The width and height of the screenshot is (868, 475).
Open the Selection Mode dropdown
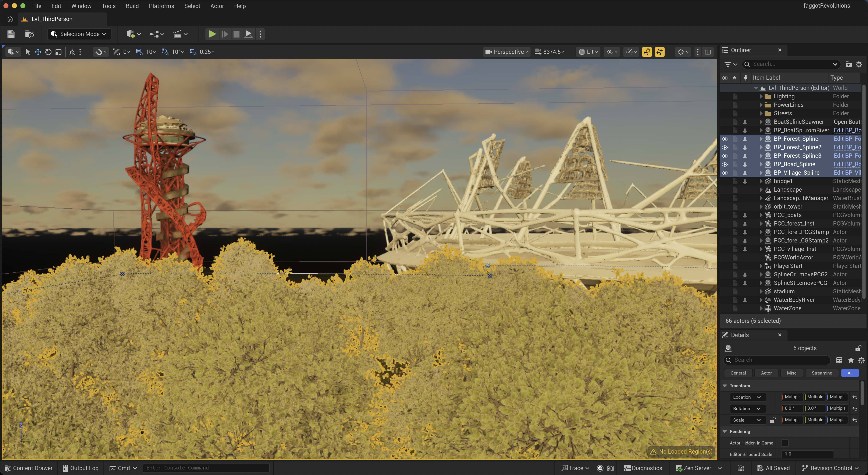tap(79, 34)
